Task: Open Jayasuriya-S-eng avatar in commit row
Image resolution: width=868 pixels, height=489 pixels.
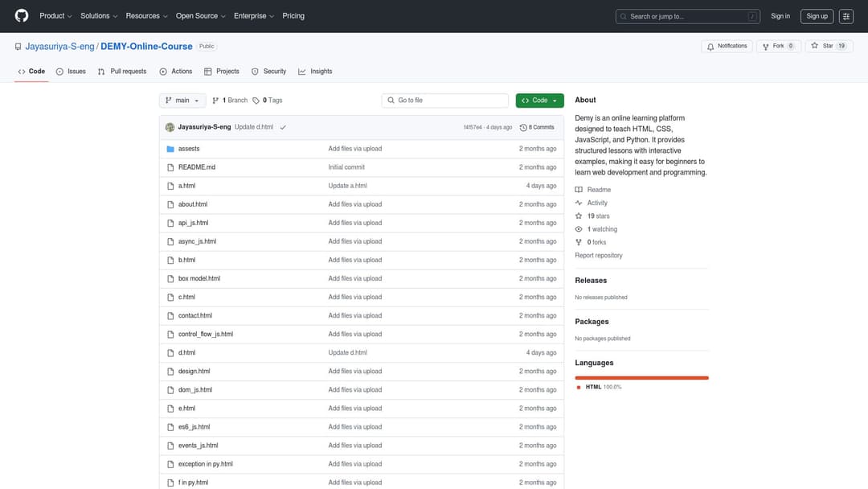Action: coord(170,127)
